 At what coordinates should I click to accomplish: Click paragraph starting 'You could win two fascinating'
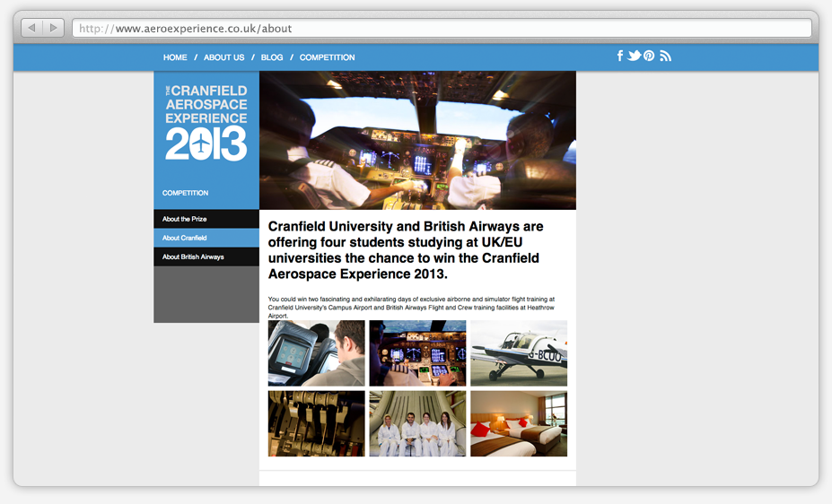(x=411, y=308)
